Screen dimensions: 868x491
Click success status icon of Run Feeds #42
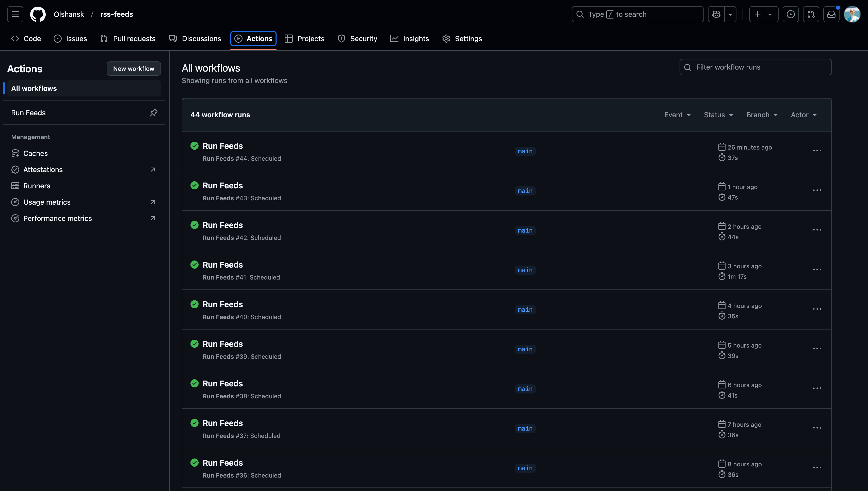195,225
